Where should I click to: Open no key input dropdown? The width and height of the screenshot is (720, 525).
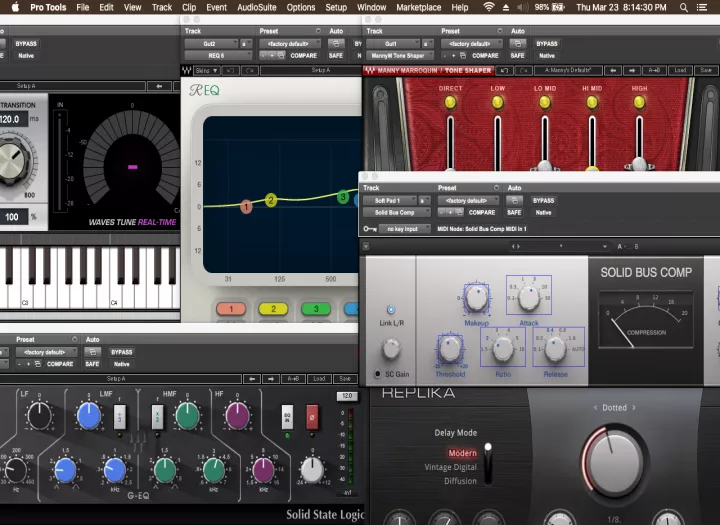click(x=405, y=229)
